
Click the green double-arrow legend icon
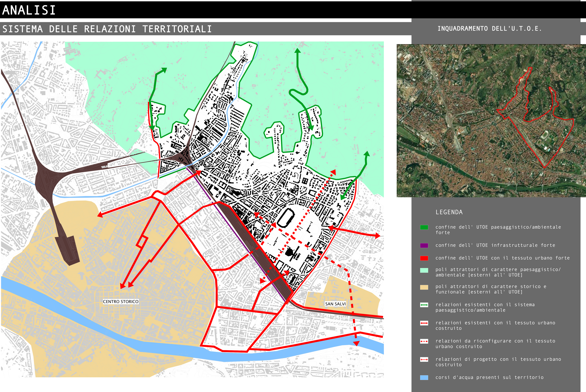[424, 305]
